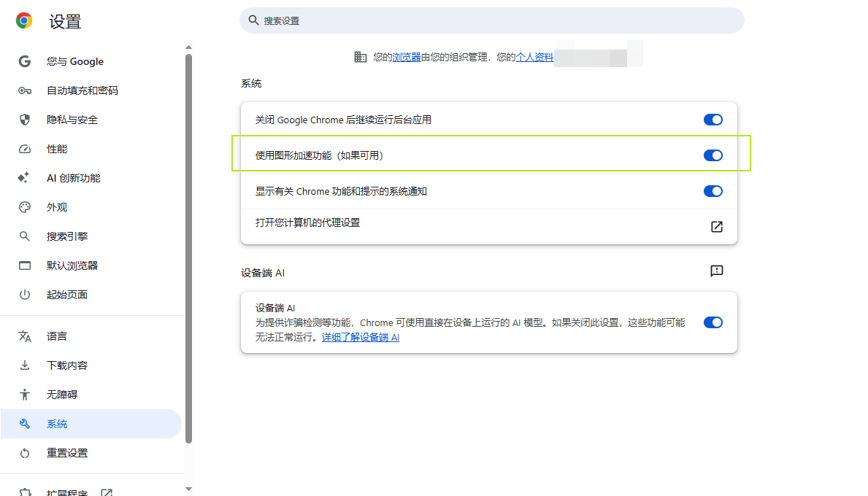
Task: Click the Google G icon in sidebar
Action: 24,61
